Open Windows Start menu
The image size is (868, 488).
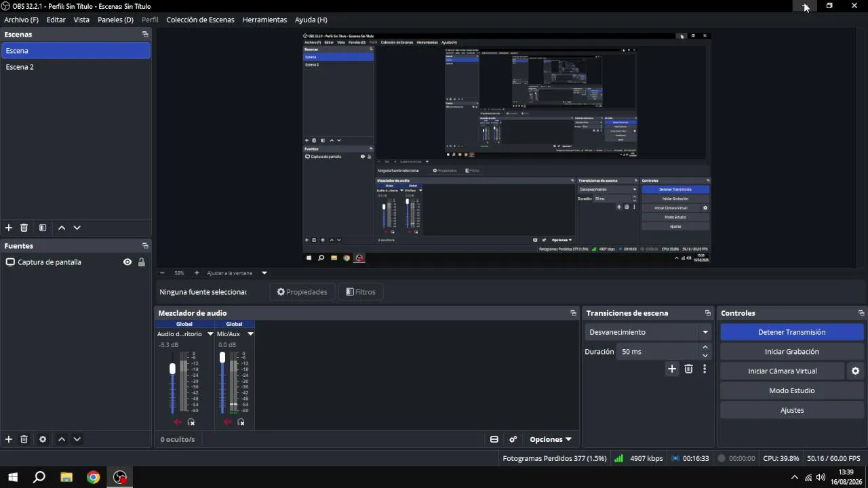(12, 477)
